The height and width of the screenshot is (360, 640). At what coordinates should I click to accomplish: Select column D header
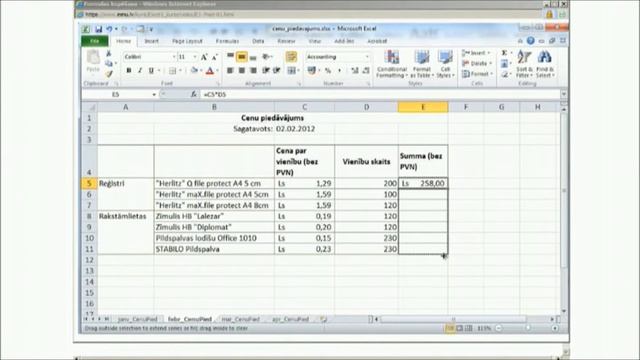tap(366, 107)
